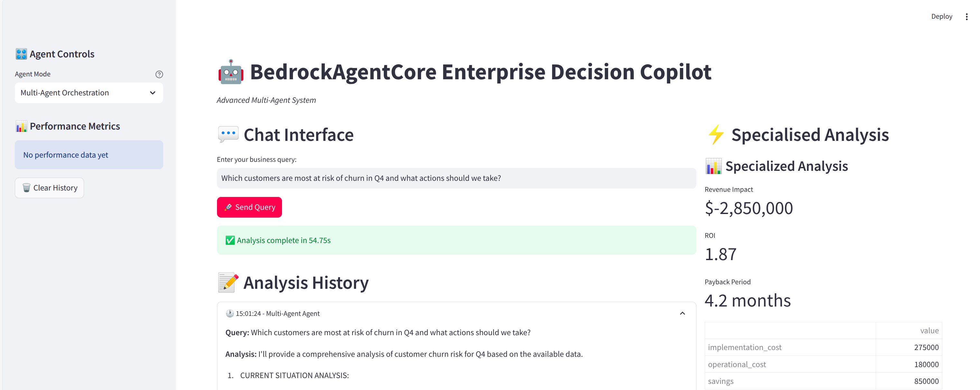The height and width of the screenshot is (390, 980).
Task: Click the speech bubble Chat Interface icon
Action: (x=228, y=135)
